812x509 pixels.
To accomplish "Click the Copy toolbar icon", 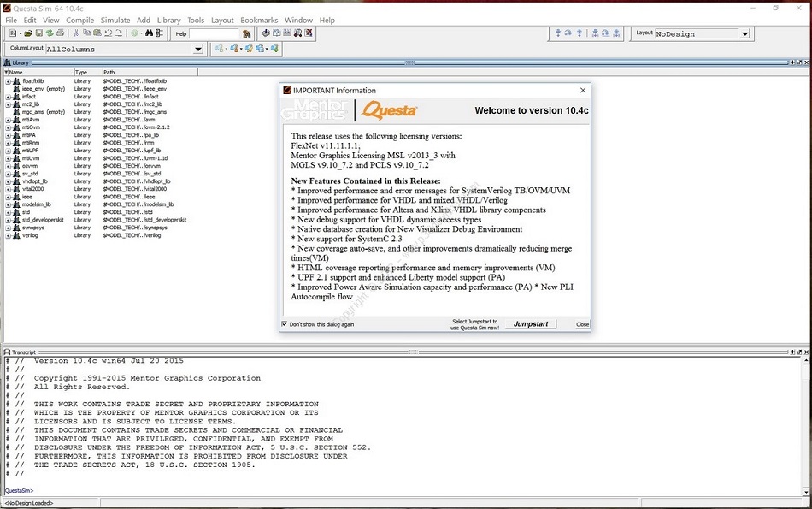I will 86,33.
